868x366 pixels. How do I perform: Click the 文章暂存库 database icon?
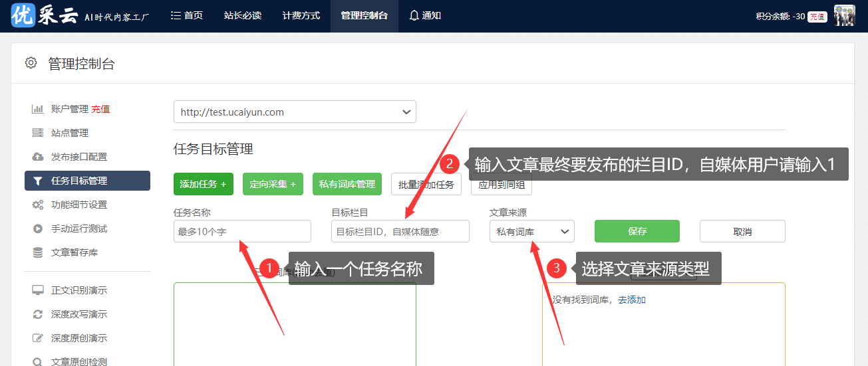coord(38,252)
